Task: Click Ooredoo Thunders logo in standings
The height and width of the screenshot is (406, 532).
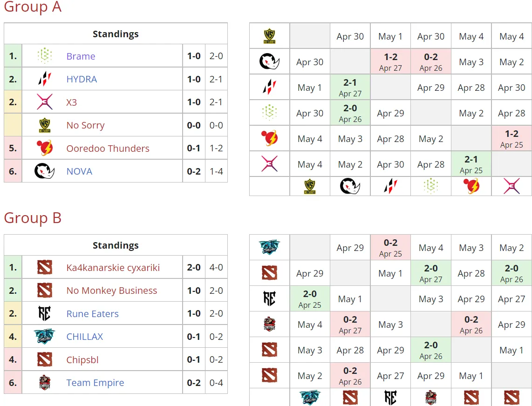Action: tap(44, 148)
